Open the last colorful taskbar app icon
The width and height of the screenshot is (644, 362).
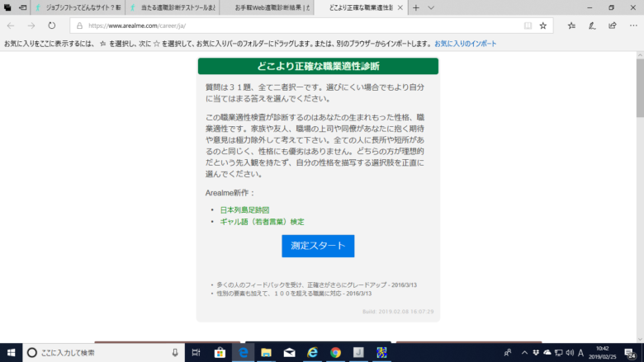pos(381,353)
